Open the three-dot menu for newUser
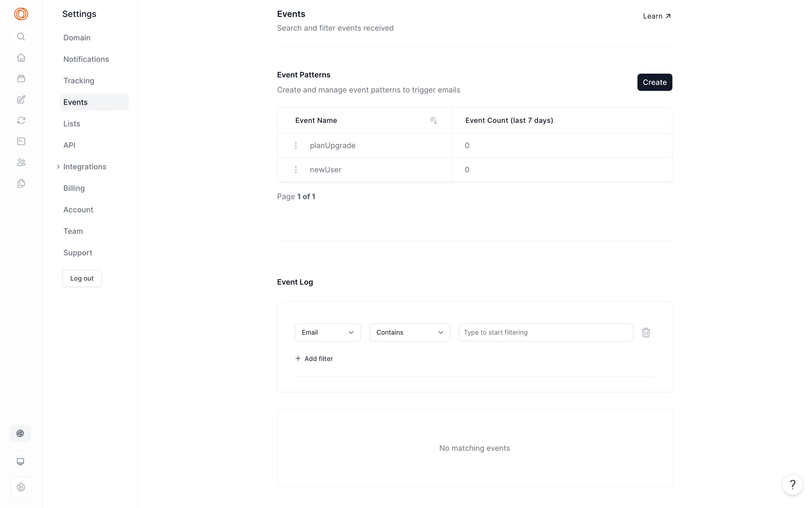The image size is (812, 508). 296,170
